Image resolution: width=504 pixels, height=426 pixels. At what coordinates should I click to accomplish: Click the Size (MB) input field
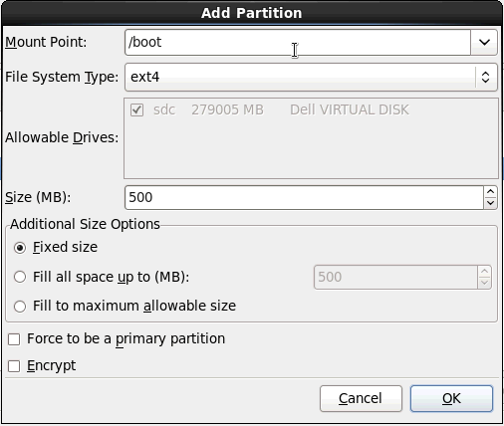(304, 197)
